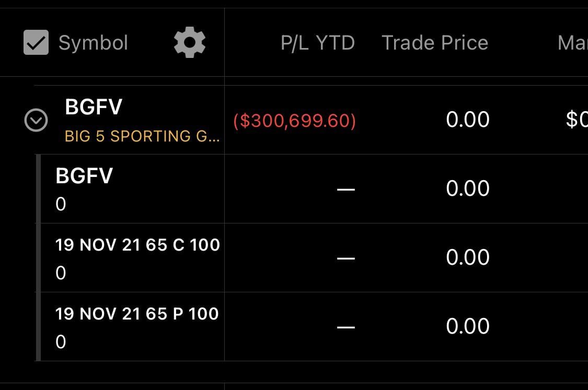Image resolution: width=588 pixels, height=390 pixels.
Task: Sort by Symbol column header
Action: tap(94, 42)
